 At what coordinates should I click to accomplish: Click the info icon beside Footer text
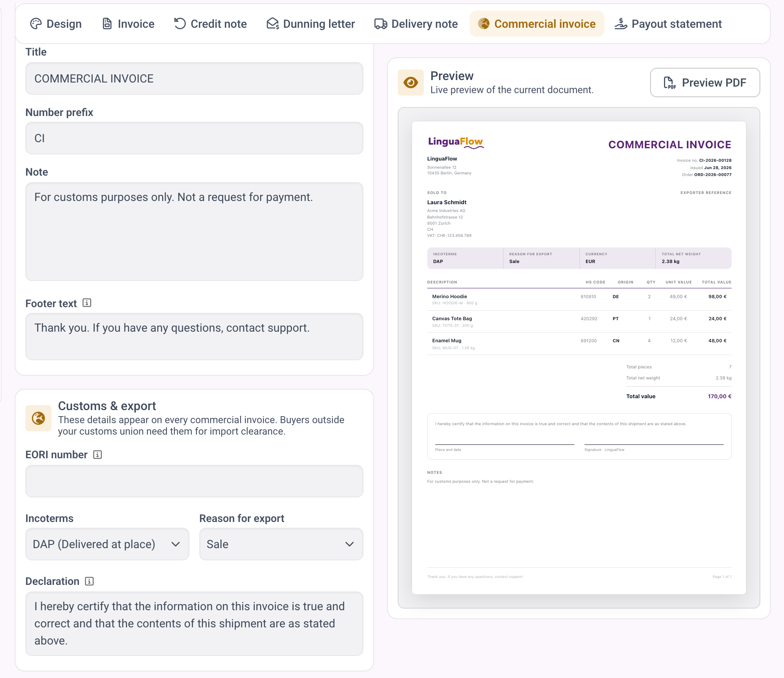87,303
